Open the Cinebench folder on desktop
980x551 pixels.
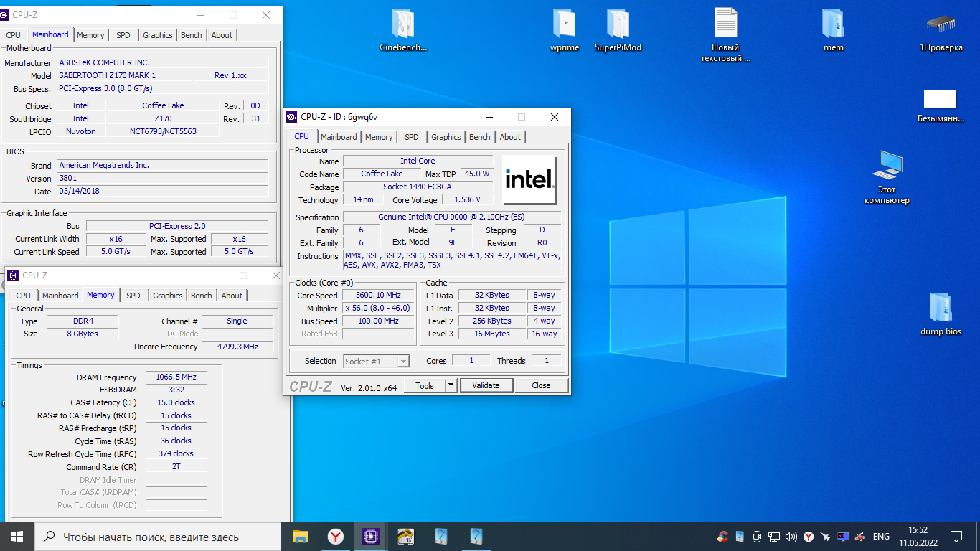[402, 30]
